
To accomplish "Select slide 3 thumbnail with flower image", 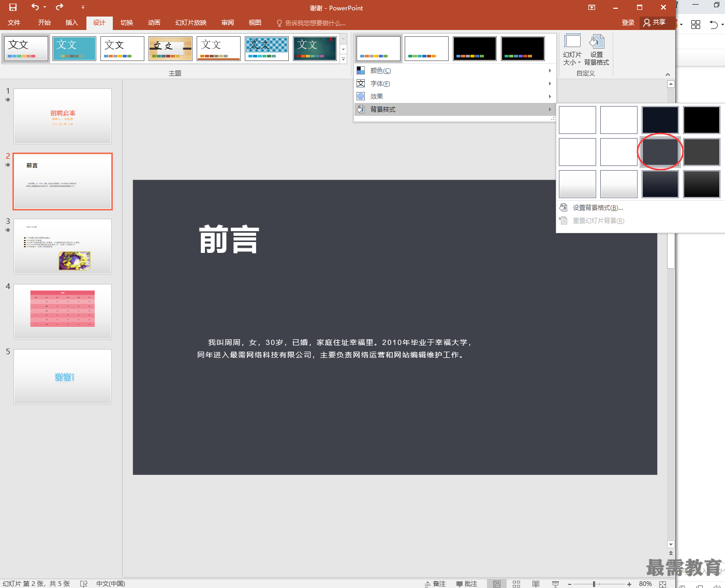I will coord(63,247).
